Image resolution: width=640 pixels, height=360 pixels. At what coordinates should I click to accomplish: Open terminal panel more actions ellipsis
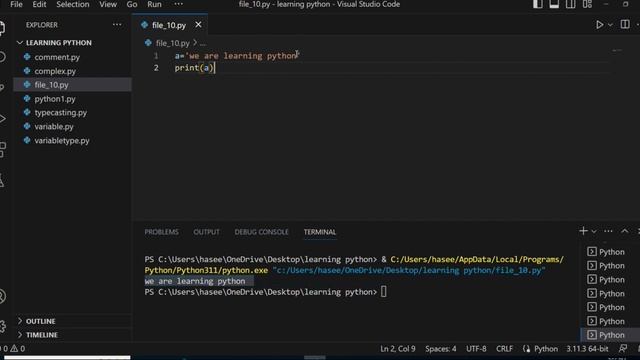click(608, 231)
